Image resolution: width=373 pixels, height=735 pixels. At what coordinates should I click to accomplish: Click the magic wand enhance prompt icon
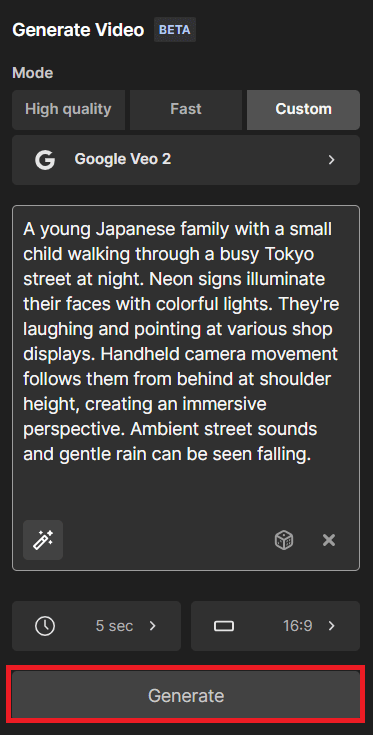click(x=43, y=540)
